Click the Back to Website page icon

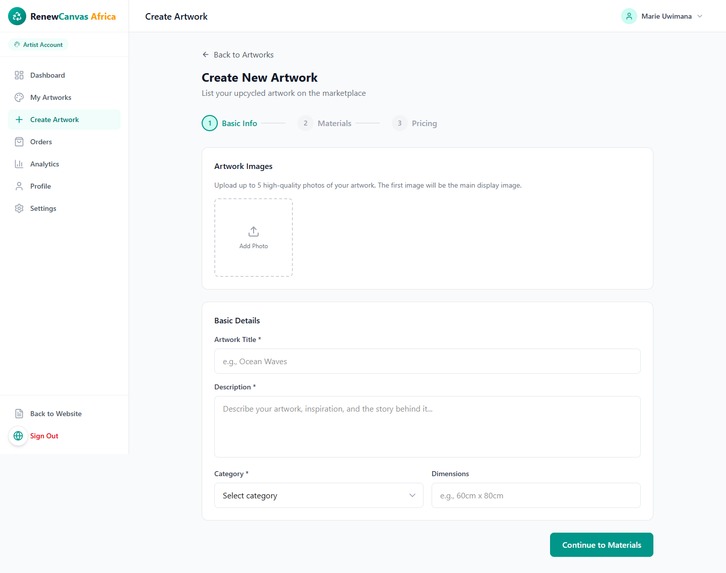(x=19, y=413)
